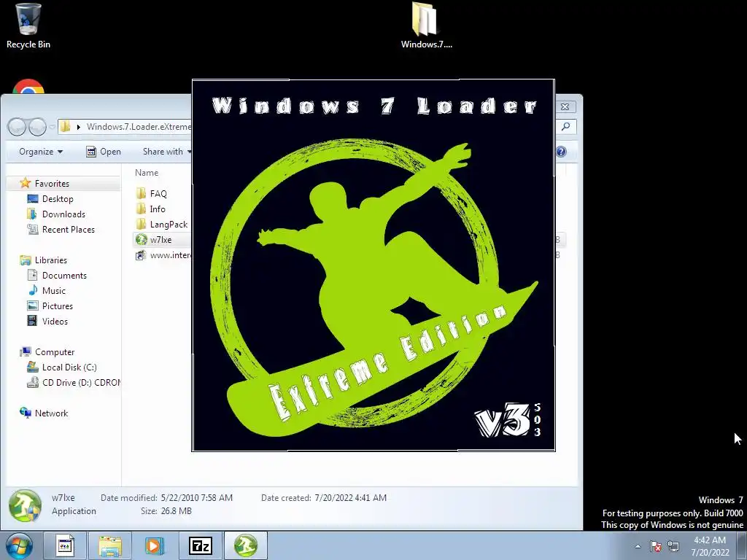
Task: Open the Recycle Bin desktop icon
Action: point(28,26)
